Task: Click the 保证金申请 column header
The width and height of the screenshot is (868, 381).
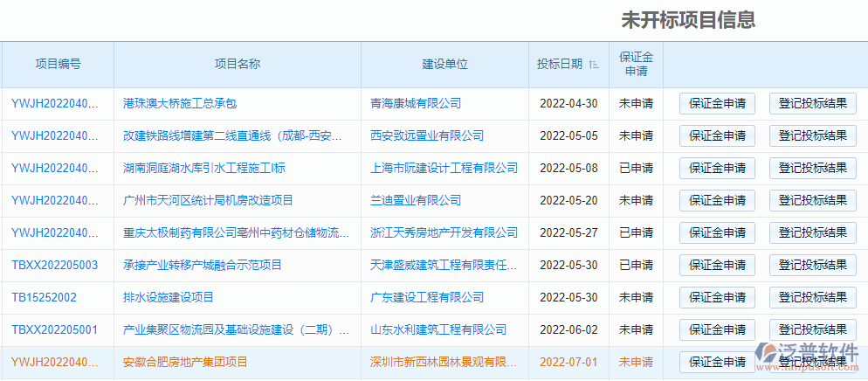Action: click(x=636, y=64)
